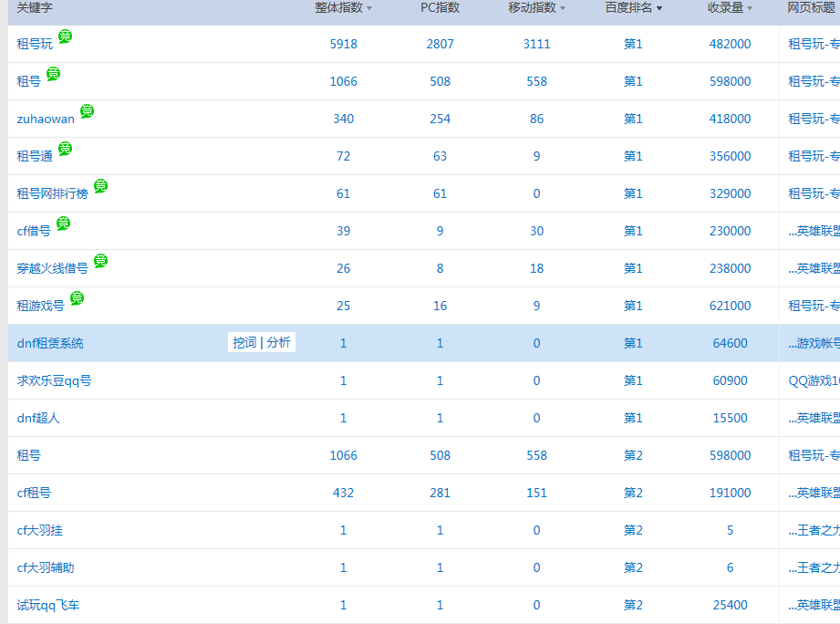Click the PC指数 column header
The image size is (840, 624).
click(440, 7)
